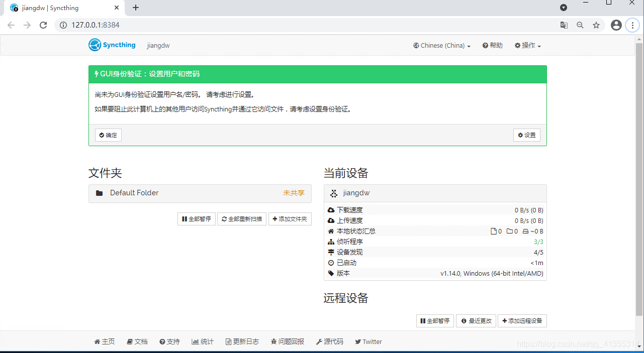
Task: Click the version text v1.14.0, Windows
Action: [x=492, y=273]
